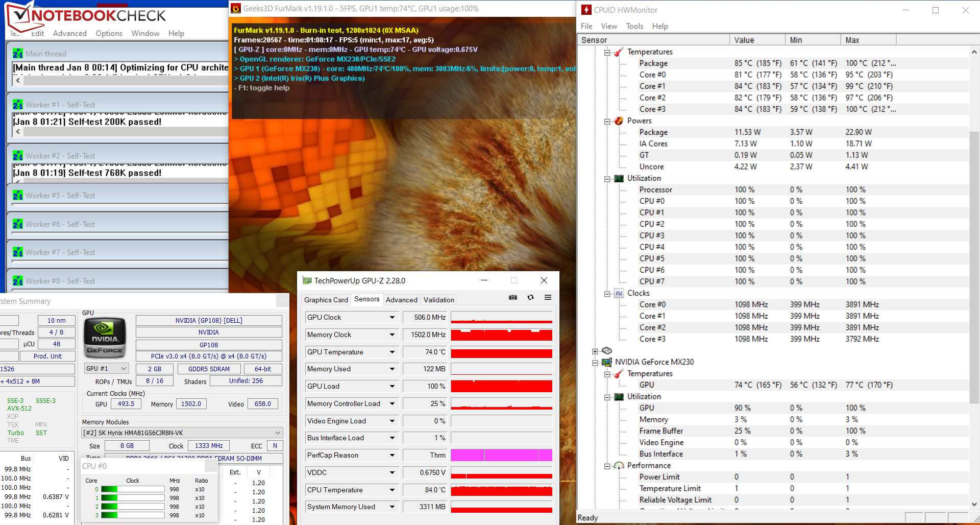Image resolution: width=980 pixels, height=525 pixels.
Task: Click the MX230 Temperatures thermometer icon
Action: [619, 374]
